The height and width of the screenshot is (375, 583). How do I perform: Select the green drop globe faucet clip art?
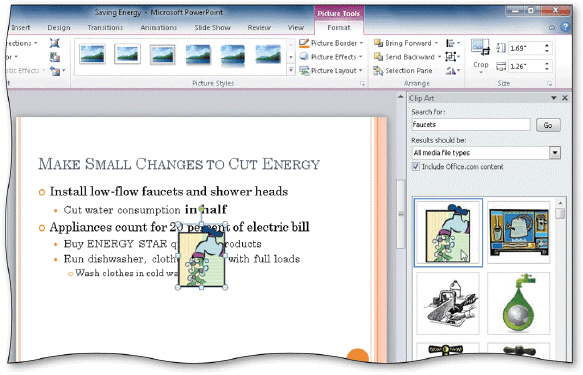tap(519, 303)
